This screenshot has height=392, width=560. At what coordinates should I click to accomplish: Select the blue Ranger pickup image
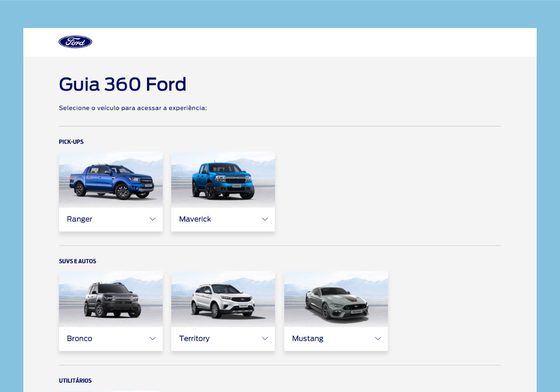111,180
